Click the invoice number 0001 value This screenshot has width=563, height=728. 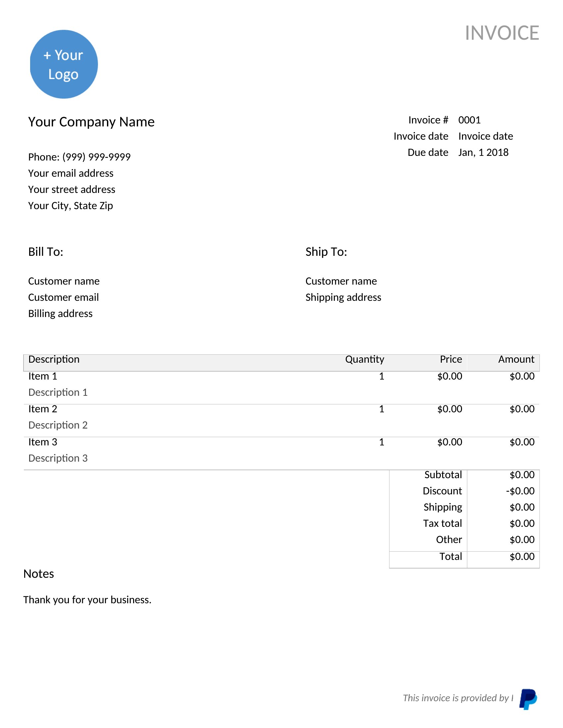click(469, 120)
